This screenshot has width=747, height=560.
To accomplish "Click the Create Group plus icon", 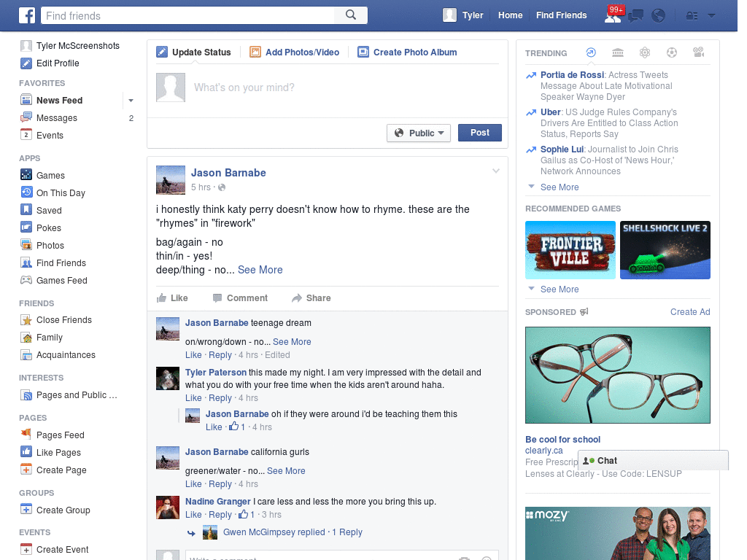I will [26, 510].
